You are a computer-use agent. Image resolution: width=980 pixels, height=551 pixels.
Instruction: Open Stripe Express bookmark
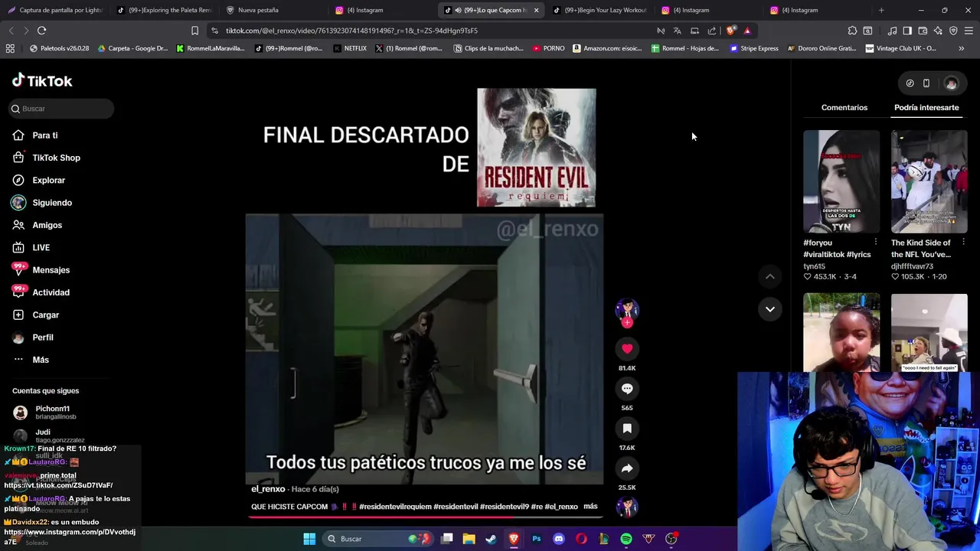pyautogui.click(x=754, y=48)
